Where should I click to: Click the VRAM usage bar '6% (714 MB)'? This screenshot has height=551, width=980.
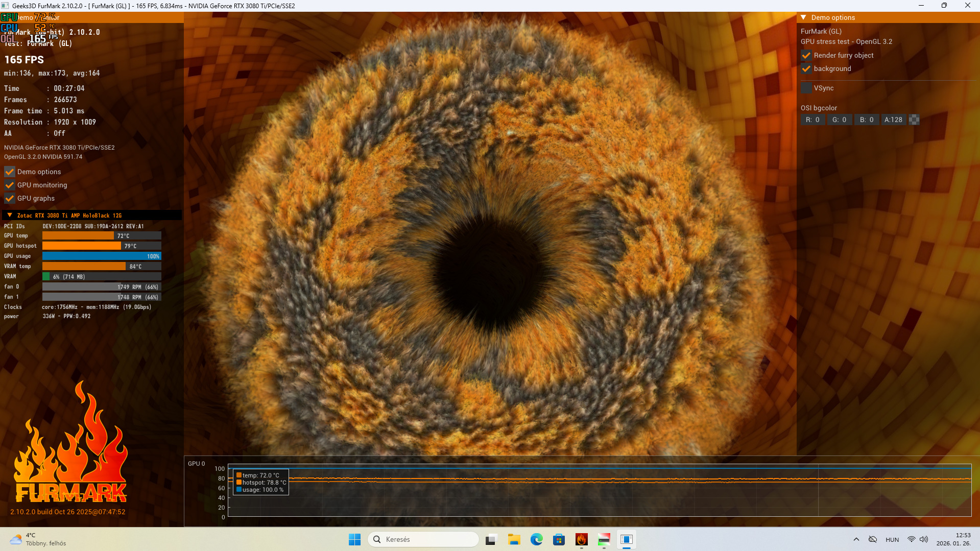pyautogui.click(x=102, y=276)
